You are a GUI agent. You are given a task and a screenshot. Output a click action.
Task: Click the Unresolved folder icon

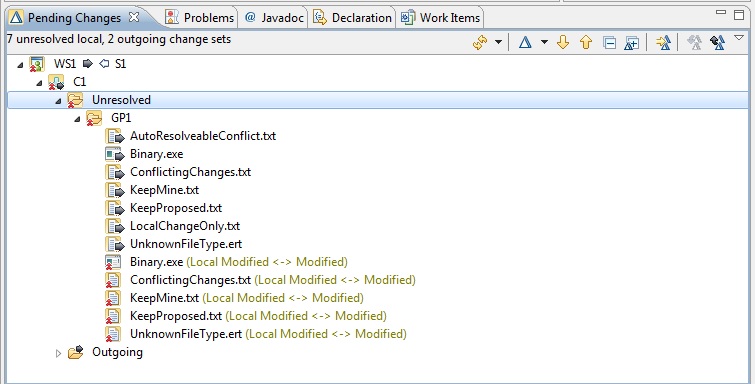click(75, 100)
